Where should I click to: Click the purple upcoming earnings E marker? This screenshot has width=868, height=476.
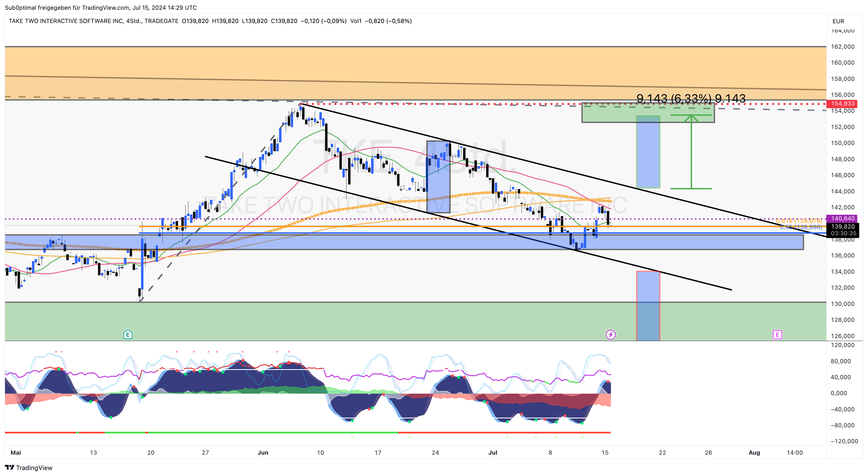click(x=777, y=335)
